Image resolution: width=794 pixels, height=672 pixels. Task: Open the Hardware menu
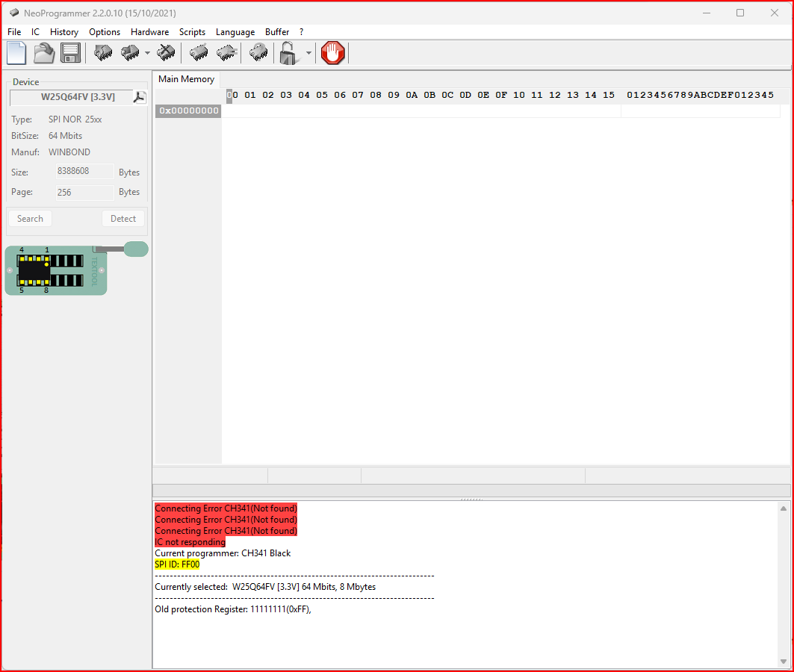point(149,32)
